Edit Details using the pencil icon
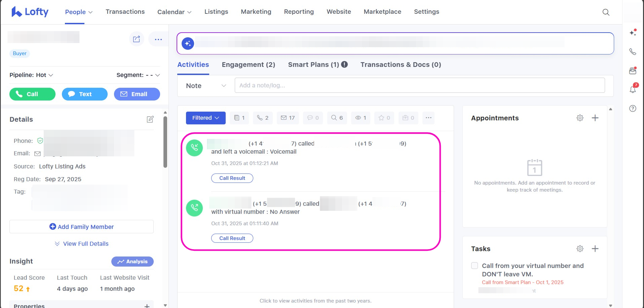The height and width of the screenshot is (308, 644). click(x=150, y=119)
